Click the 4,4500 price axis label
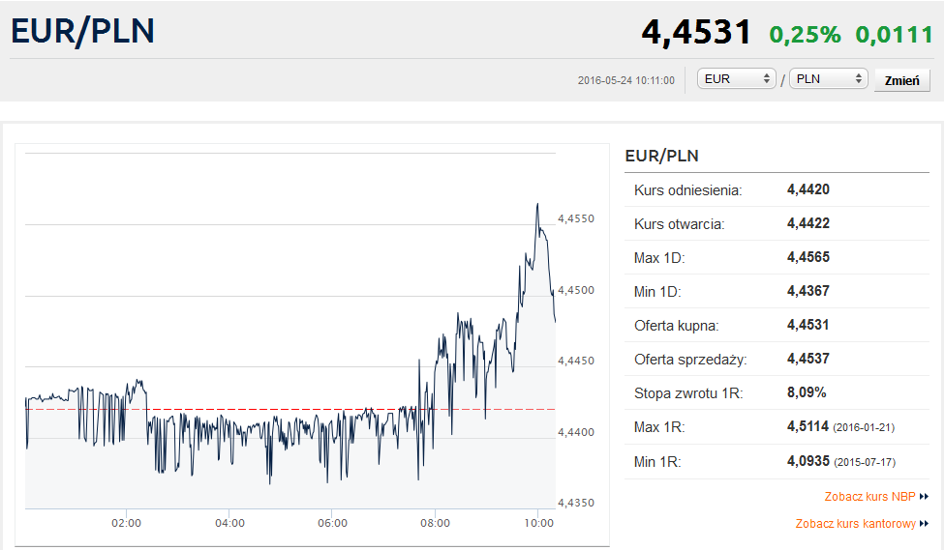 (x=576, y=290)
